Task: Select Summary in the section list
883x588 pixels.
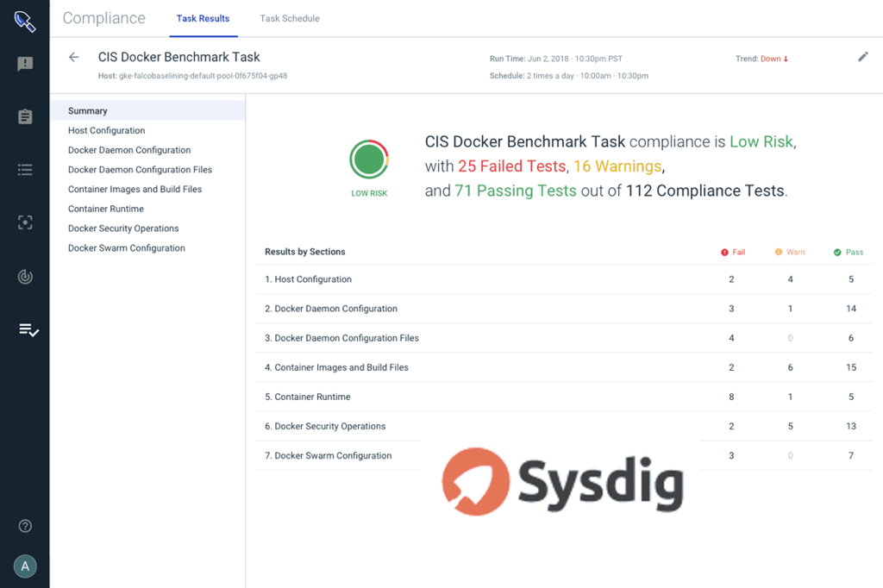Action: point(147,110)
